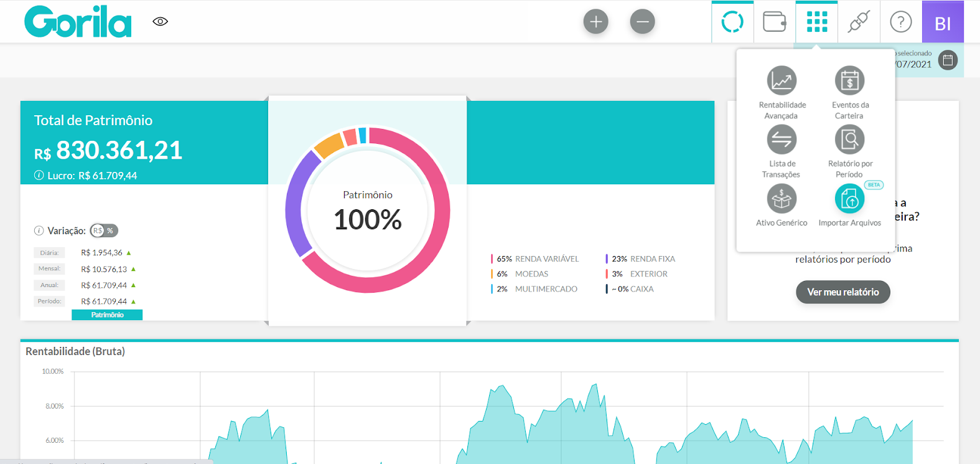Viewport: 980px width, 464px height.
Task: Open Rentabilidade Avançada from menu
Action: (782, 93)
